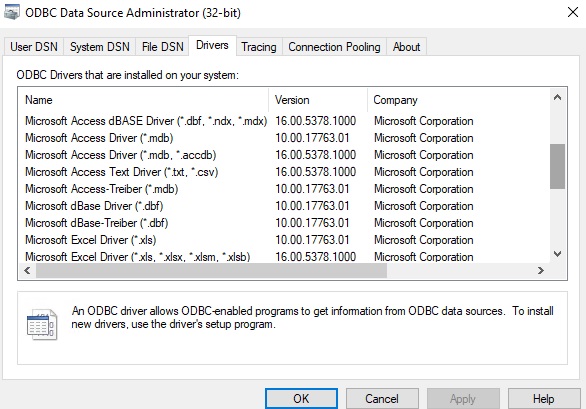
Task: Go to the Tracing tab
Action: coord(259,47)
